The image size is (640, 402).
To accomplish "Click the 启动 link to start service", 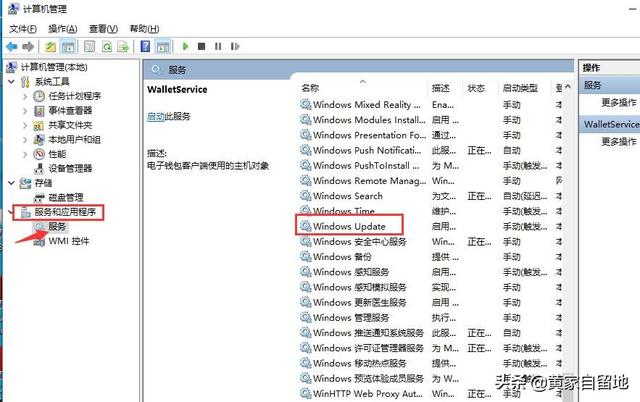I will pyautogui.click(x=156, y=116).
